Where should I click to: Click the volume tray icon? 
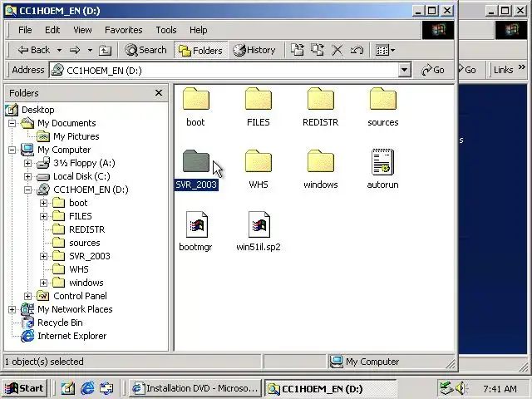point(461,388)
